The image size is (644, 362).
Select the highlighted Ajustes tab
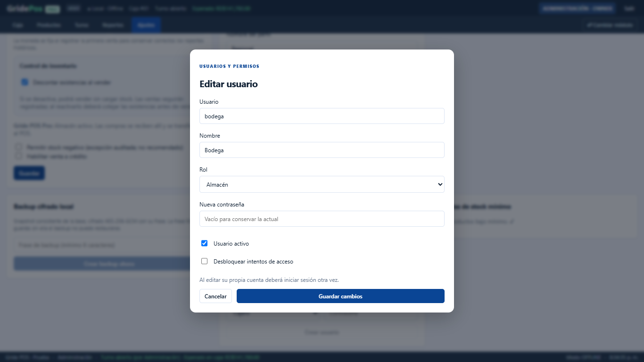click(x=146, y=25)
